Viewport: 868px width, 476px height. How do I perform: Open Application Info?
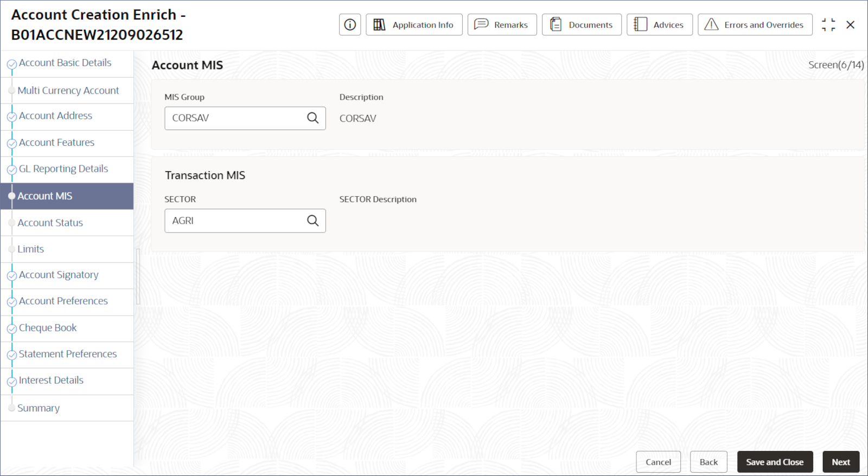414,25
